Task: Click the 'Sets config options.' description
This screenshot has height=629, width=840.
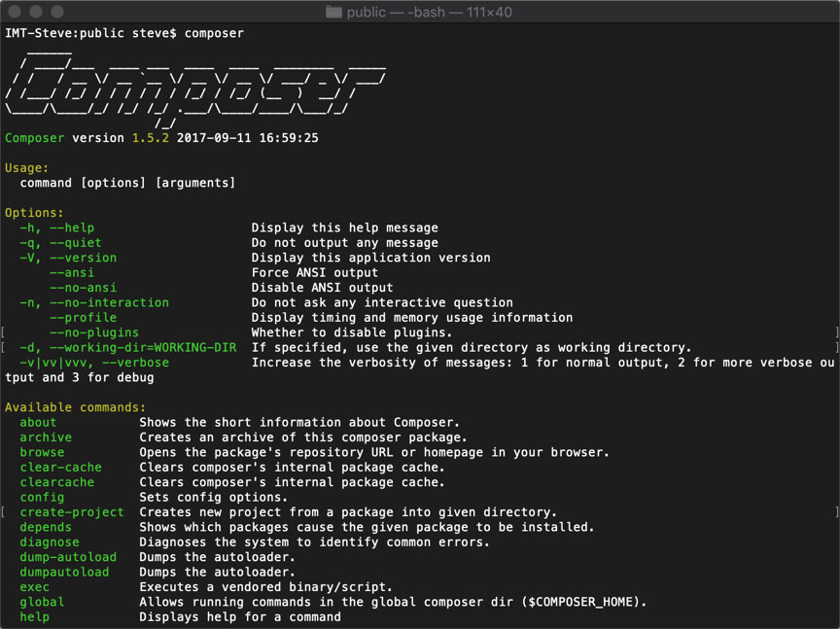Action: click(x=213, y=498)
